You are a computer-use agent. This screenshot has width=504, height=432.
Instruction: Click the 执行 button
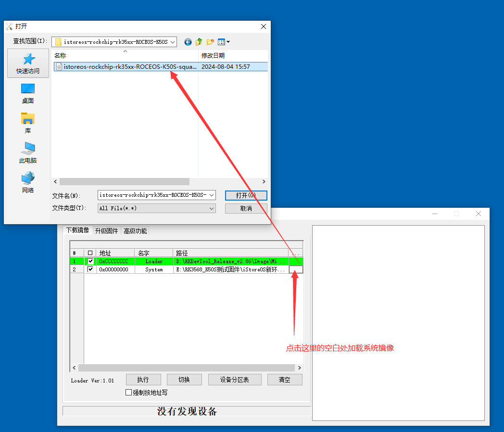pyautogui.click(x=143, y=380)
